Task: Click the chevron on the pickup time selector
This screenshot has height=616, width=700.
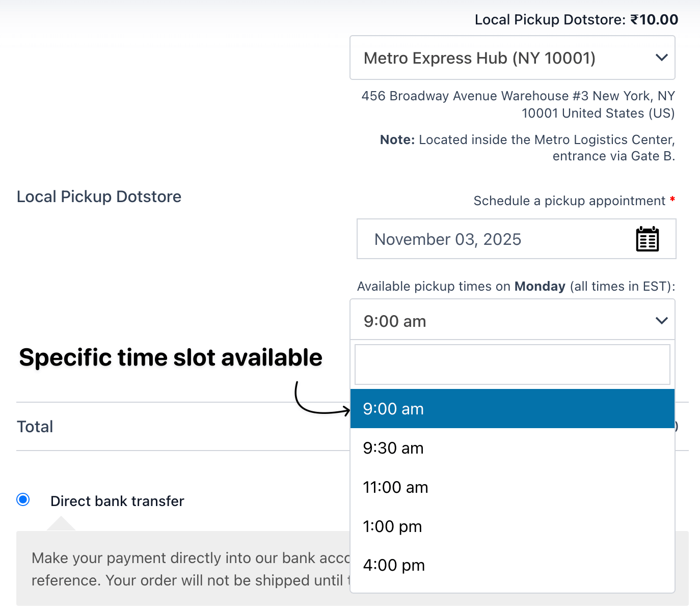Action: click(x=661, y=321)
